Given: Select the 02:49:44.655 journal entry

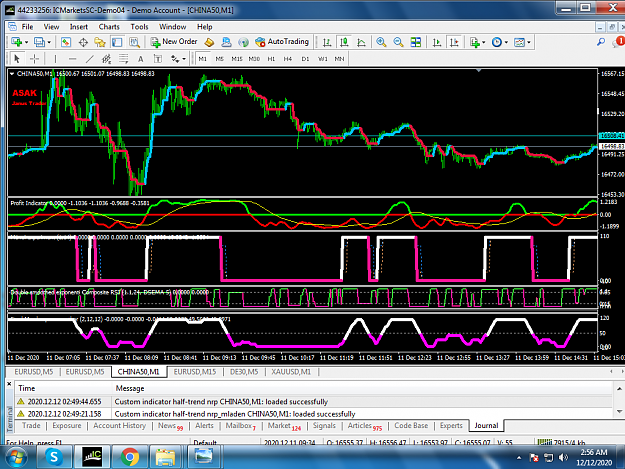Looking at the screenshot, I should pos(314,402).
